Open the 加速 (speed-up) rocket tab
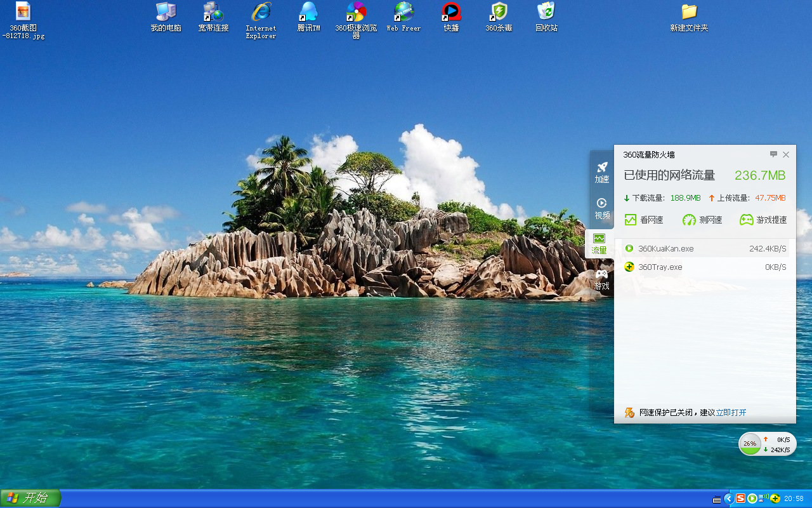This screenshot has width=812, height=508. (x=601, y=172)
